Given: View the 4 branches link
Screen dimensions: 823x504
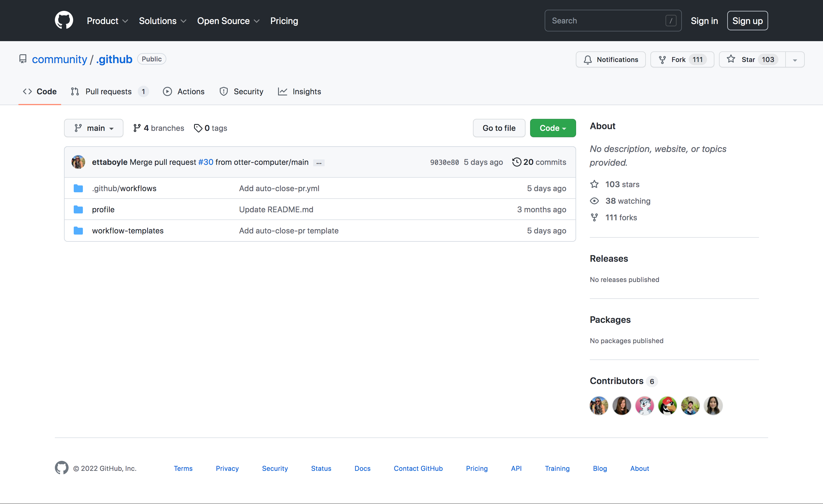Looking at the screenshot, I should (159, 128).
